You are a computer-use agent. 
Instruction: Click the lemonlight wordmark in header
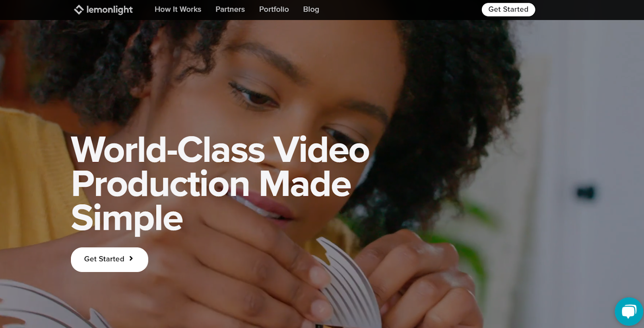[109, 10]
